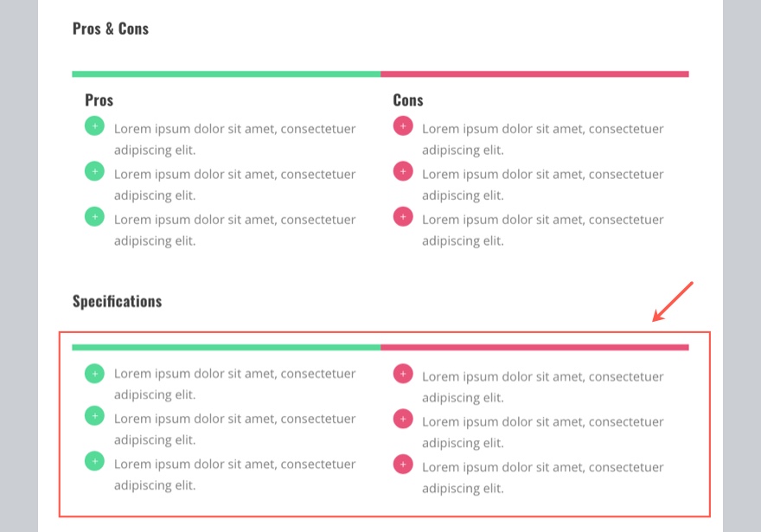761x532 pixels.
Task: Click the "Specifications" section heading
Action: tap(117, 302)
